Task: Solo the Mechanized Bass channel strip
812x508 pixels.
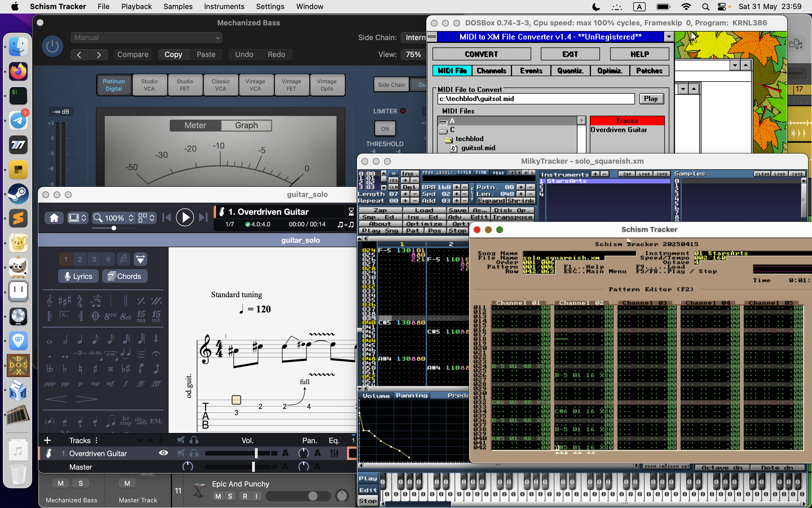Action: 81,483
